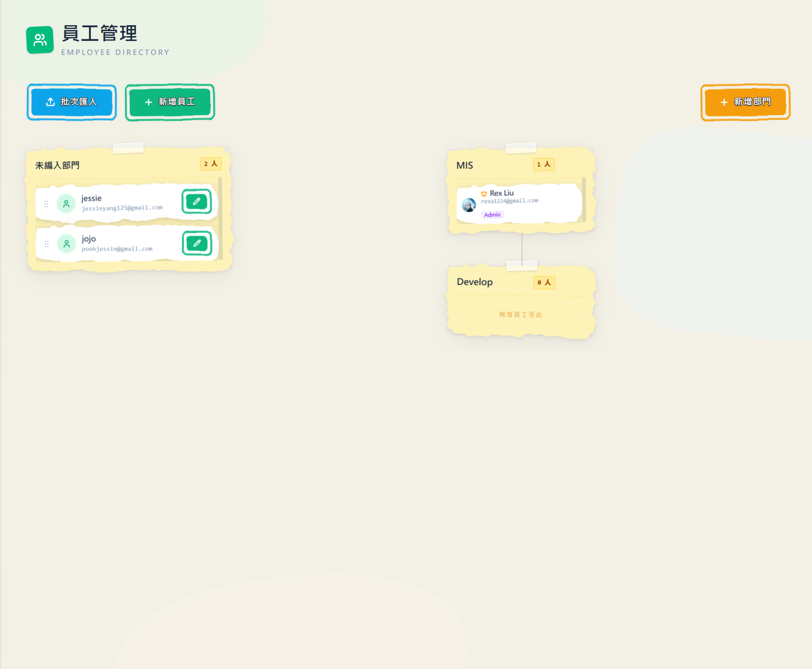Click jessie's avatar icon
This screenshot has width=812, height=669.
point(66,204)
